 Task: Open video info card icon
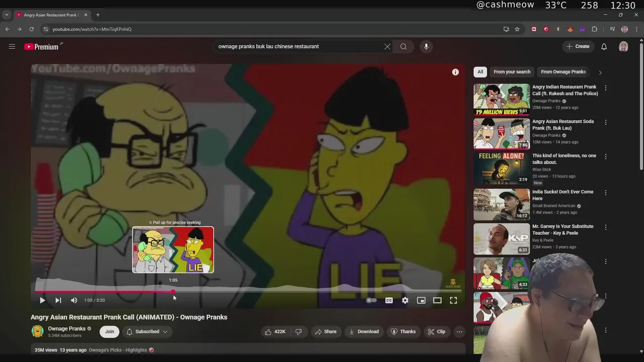(x=455, y=72)
